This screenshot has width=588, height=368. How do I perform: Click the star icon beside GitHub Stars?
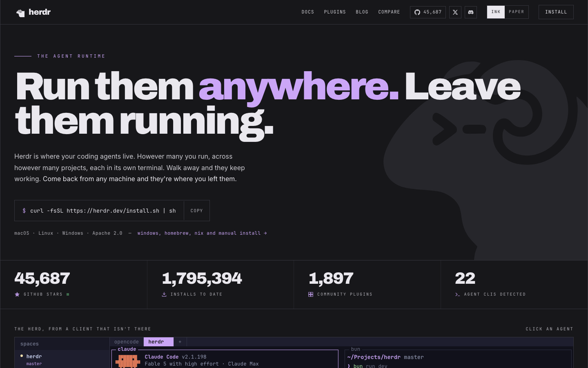click(x=17, y=294)
